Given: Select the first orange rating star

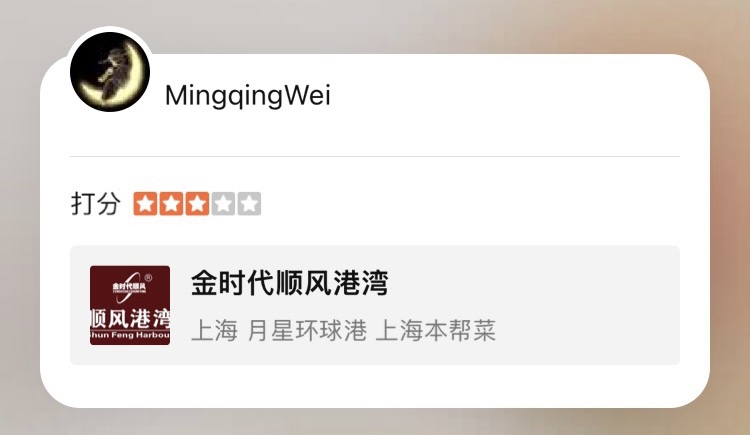Looking at the screenshot, I should point(145,204).
